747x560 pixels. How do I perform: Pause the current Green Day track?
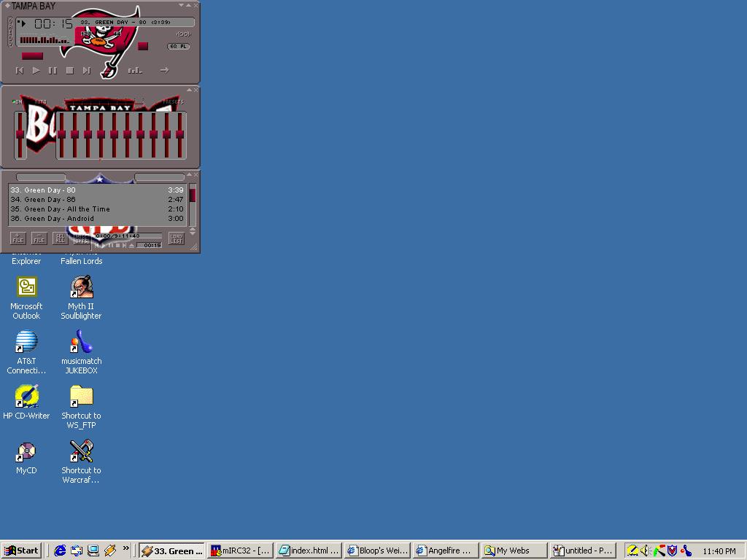(53, 71)
